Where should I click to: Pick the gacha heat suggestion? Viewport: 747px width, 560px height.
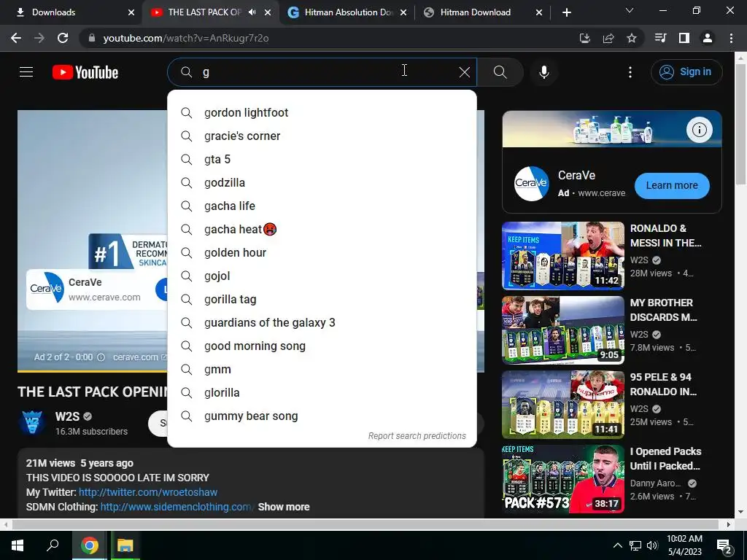pos(322,229)
